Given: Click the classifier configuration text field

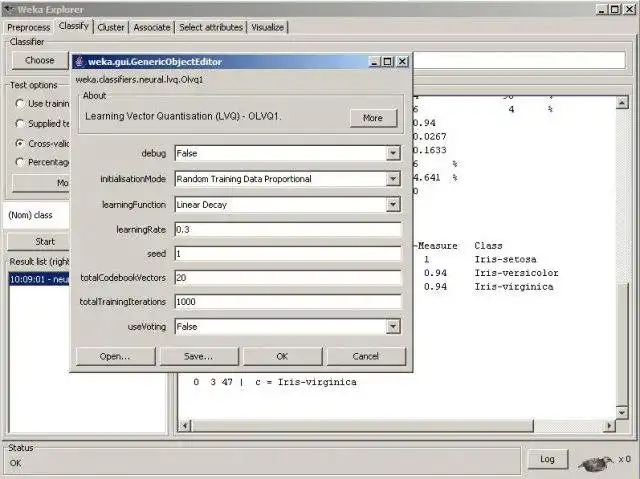Looking at the screenshot, I should click(x=518, y=60).
